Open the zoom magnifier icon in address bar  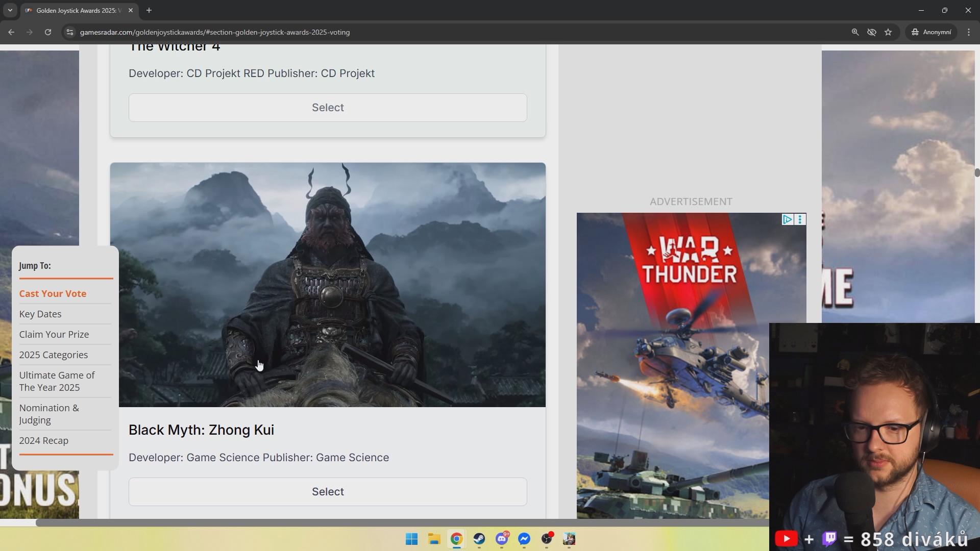[855, 32]
